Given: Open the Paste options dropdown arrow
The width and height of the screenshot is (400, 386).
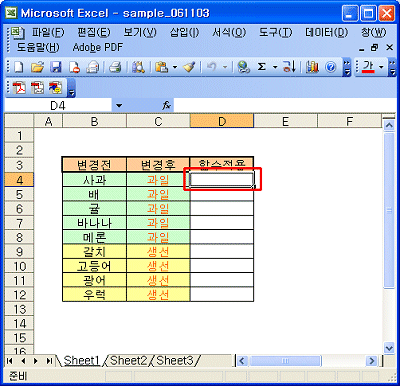Looking at the screenshot, I should tap(175, 67).
